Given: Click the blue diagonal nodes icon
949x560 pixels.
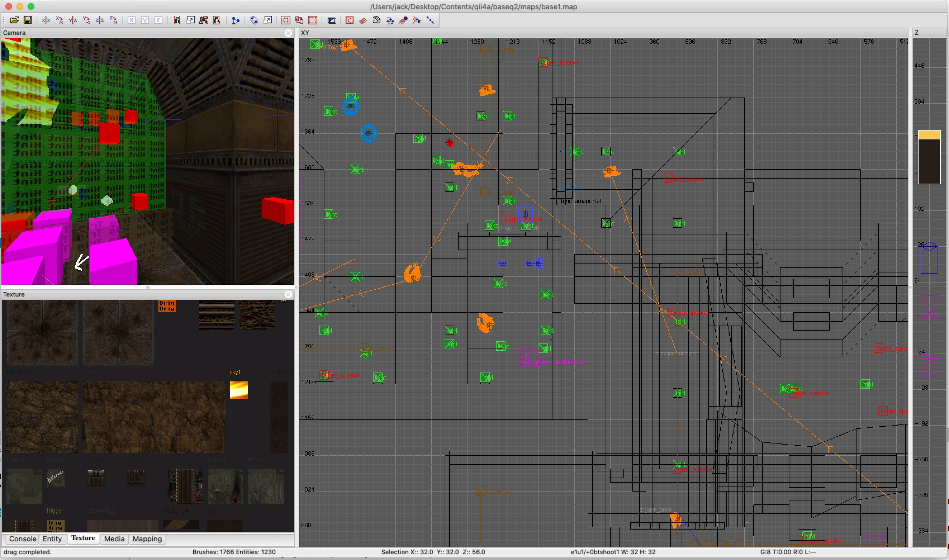Looking at the screenshot, I should tap(430, 20).
